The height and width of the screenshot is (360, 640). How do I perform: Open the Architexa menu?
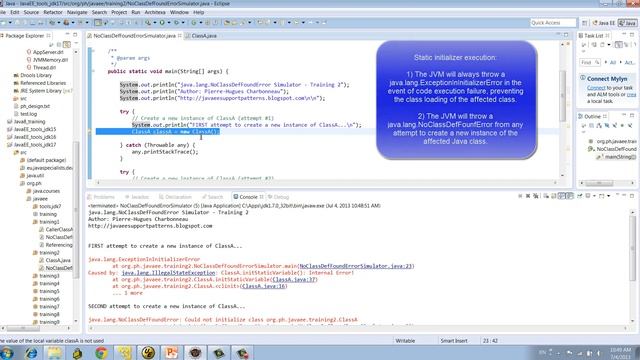pyautogui.click(x=155, y=13)
